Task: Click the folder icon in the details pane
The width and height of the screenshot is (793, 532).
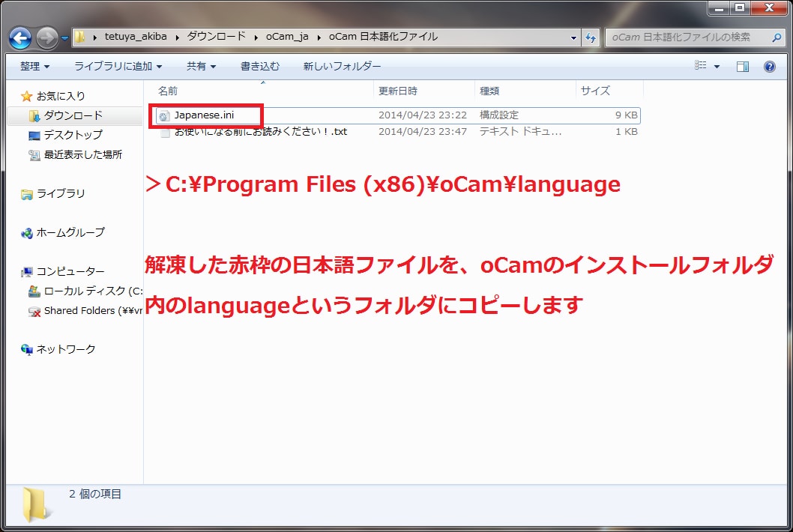Action: pos(36,505)
